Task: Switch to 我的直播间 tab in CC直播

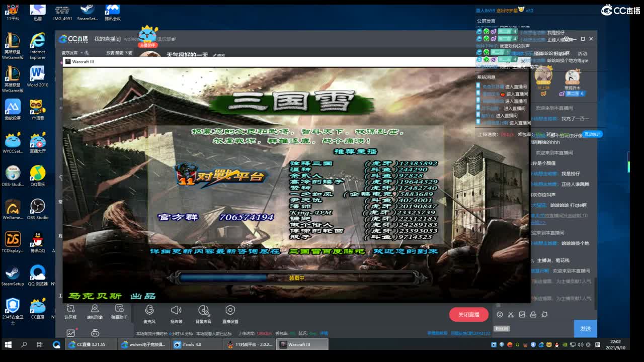Action: 107,39
